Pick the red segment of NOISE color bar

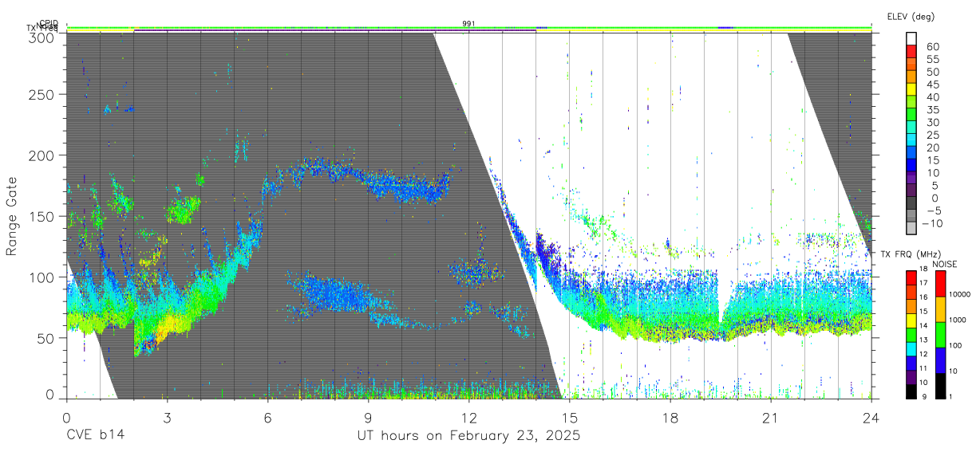coord(939,284)
